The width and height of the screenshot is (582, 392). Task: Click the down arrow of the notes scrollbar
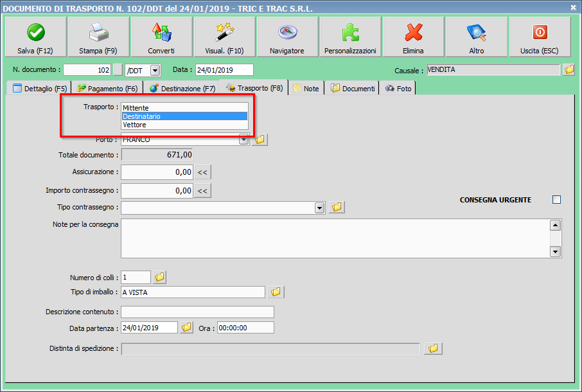pyautogui.click(x=555, y=251)
